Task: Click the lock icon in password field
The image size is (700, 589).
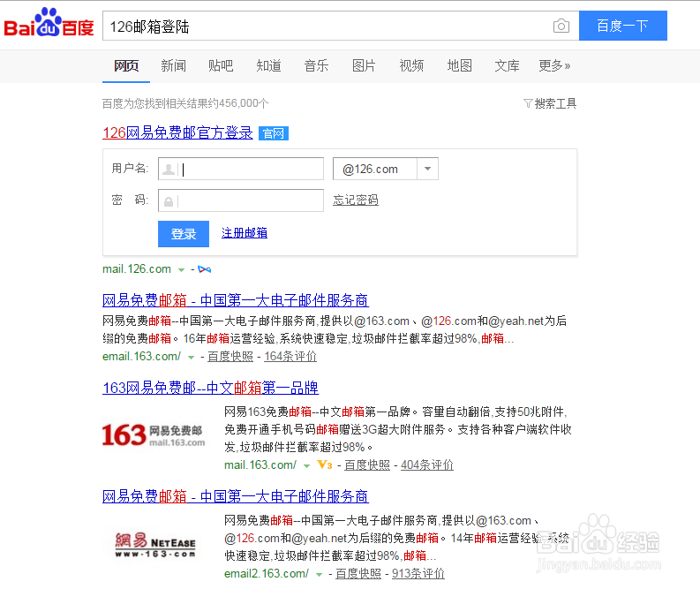Action: pos(169,201)
